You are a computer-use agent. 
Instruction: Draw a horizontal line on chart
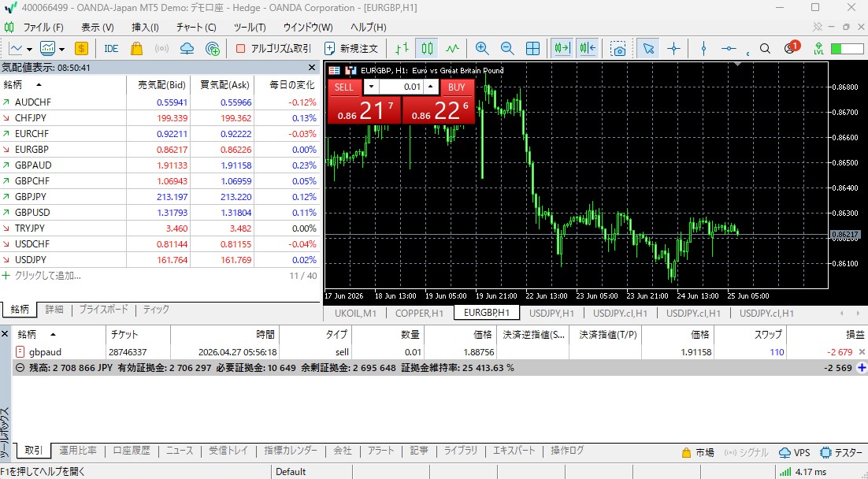point(729,49)
